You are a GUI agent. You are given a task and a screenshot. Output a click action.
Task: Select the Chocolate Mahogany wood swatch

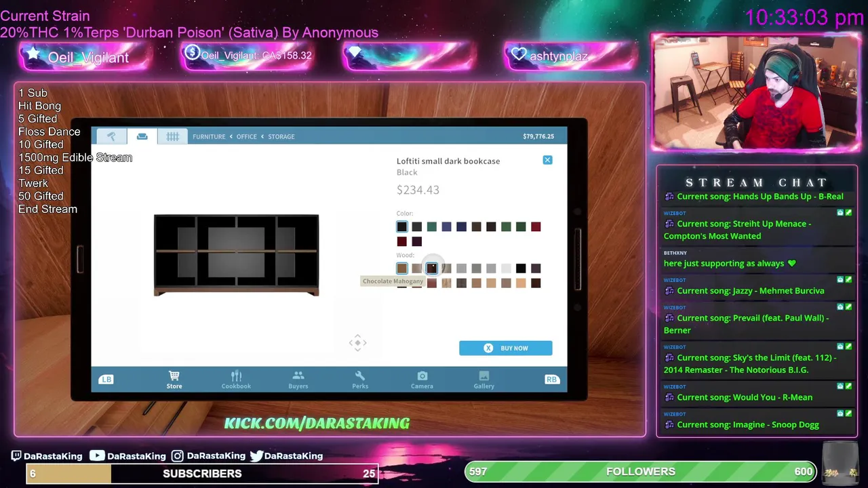pyautogui.click(x=432, y=268)
